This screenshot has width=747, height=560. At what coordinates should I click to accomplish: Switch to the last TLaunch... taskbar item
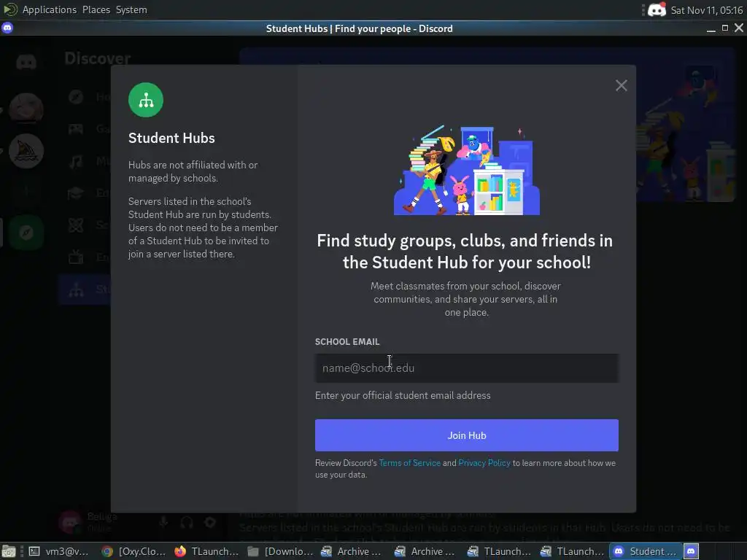(x=572, y=551)
